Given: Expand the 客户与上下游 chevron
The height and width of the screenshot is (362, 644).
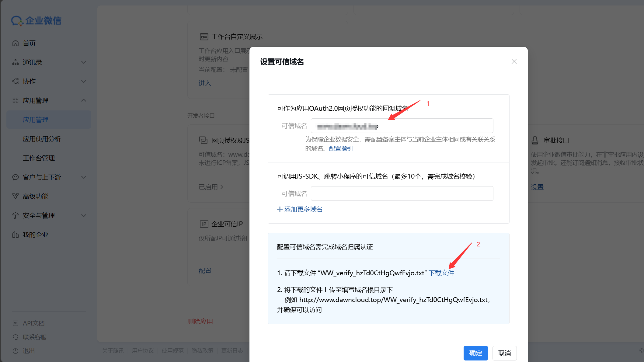Looking at the screenshot, I should 84,177.
